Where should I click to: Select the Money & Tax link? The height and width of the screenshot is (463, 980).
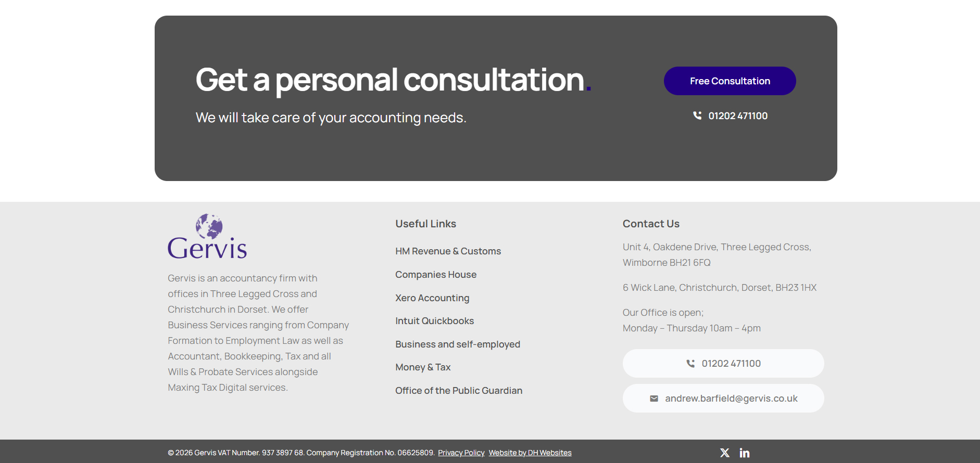[x=423, y=367]
